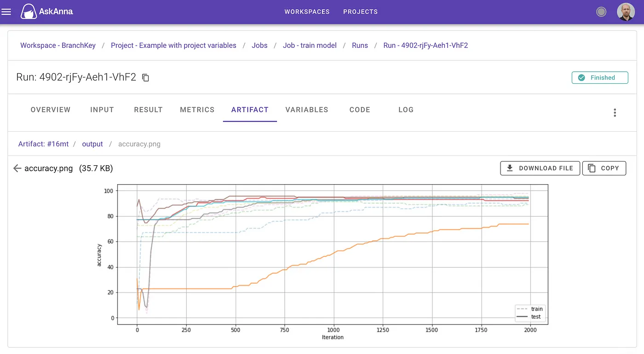644x354 pixels.
Task: Open WORKSPACES in the top navigation
Action: [x=307, y=12]
